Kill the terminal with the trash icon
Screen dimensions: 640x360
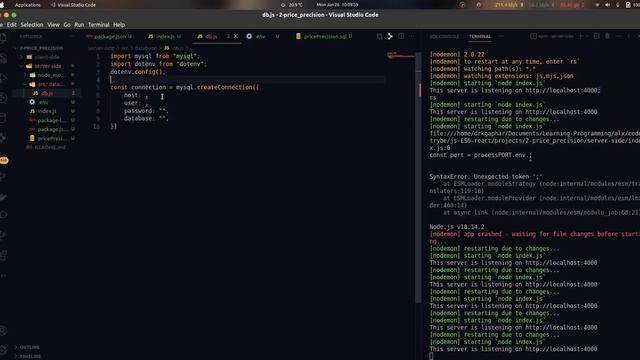(607, 36)
